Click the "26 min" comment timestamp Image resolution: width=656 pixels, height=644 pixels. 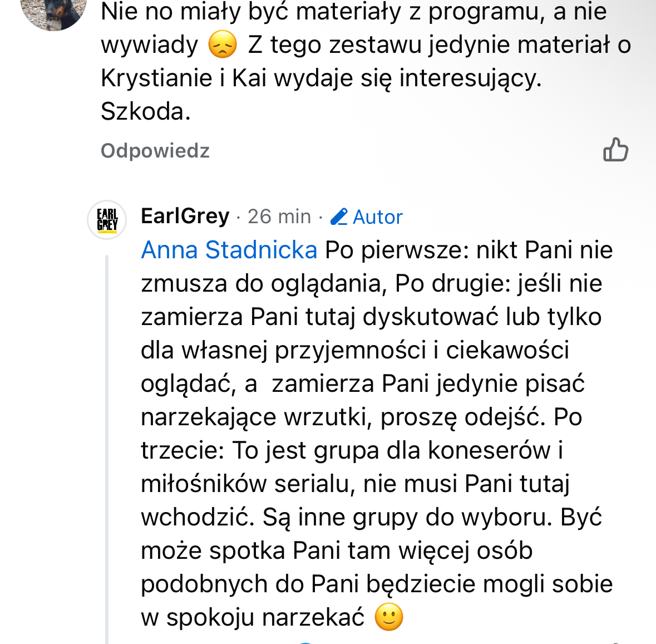279,217
